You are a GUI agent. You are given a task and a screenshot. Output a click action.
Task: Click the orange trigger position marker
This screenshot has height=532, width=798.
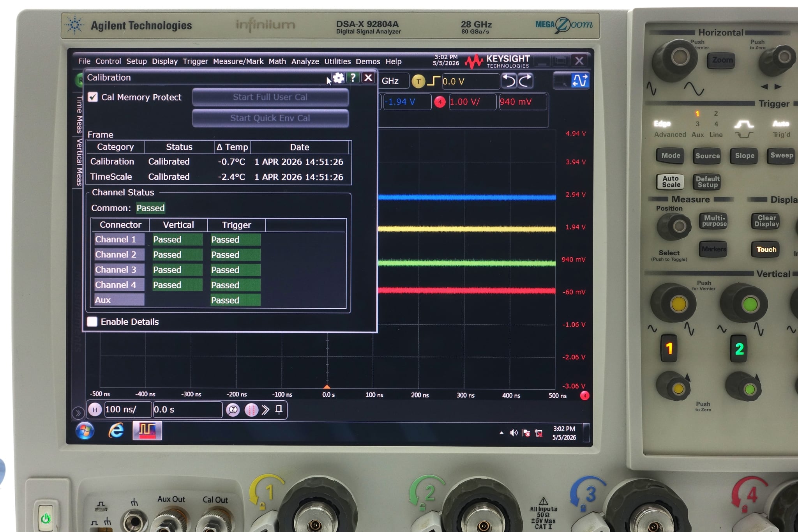click(327, 387)
